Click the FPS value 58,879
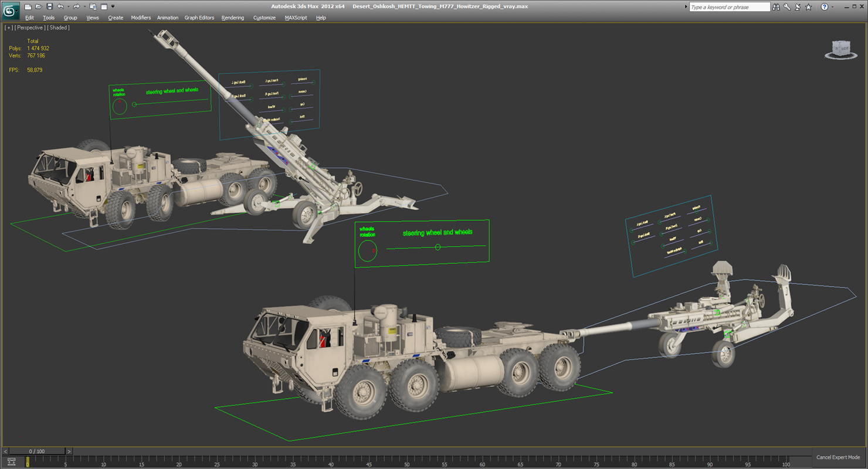The height and width of the screenshot is (469, 868). point(35,70)
